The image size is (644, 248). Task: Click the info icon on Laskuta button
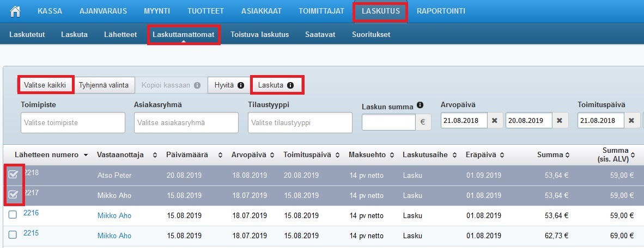290,85
